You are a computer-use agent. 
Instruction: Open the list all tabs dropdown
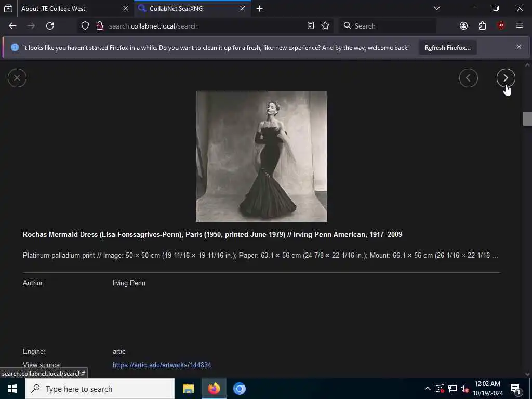click(x=436, y=8)
